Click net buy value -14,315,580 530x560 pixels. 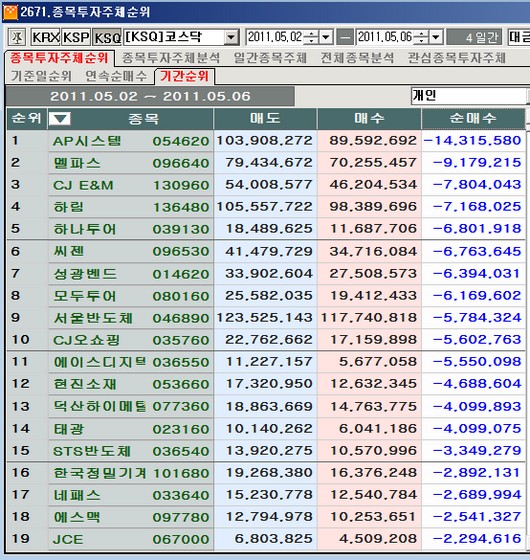tap(472, 140)
